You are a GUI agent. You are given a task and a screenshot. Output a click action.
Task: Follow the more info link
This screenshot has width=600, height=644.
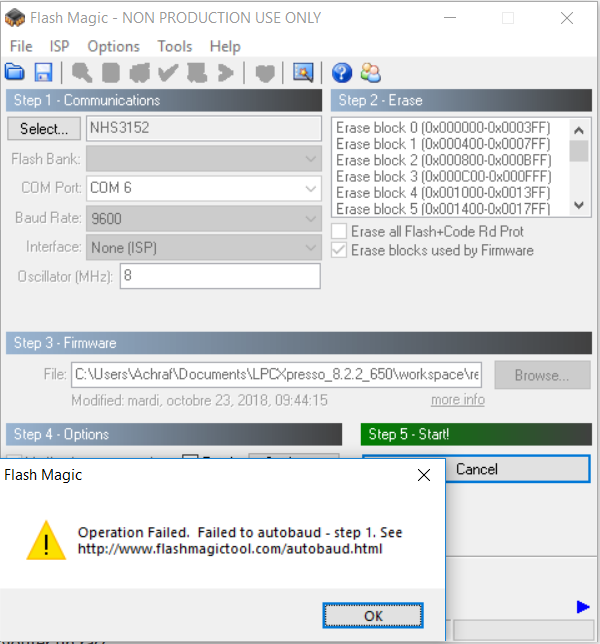point(458,400)
